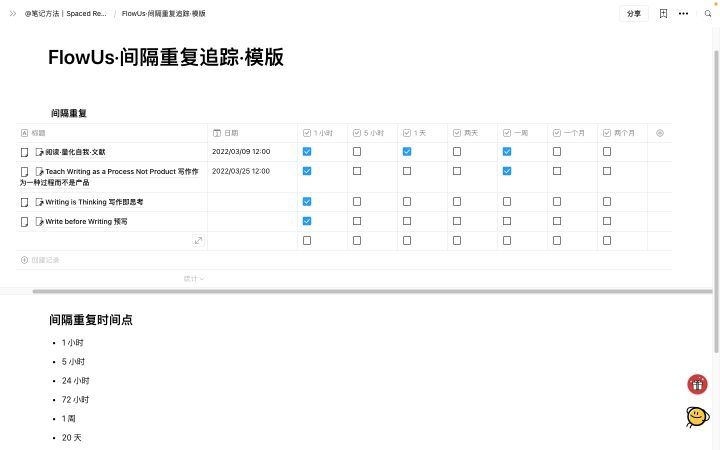Viewport: 720px width, 450px height.
Task: Click the 两个月 column header
Action: [x=622, y=133]
